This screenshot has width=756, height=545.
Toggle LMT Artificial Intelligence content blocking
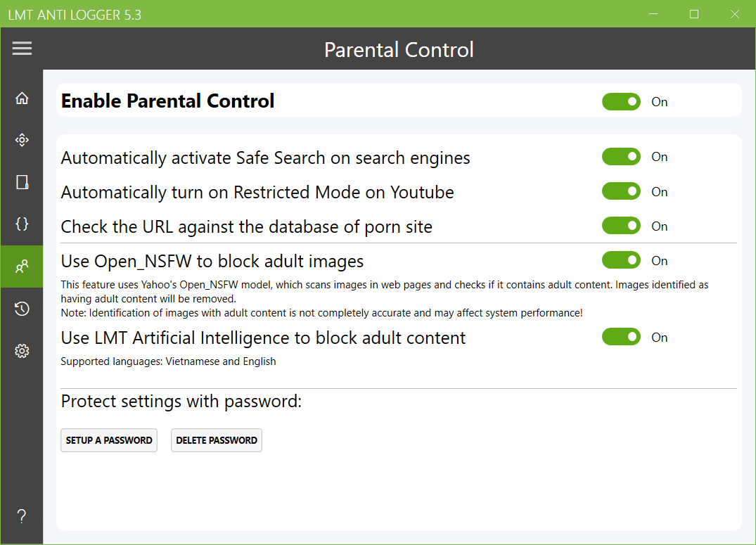621,337
